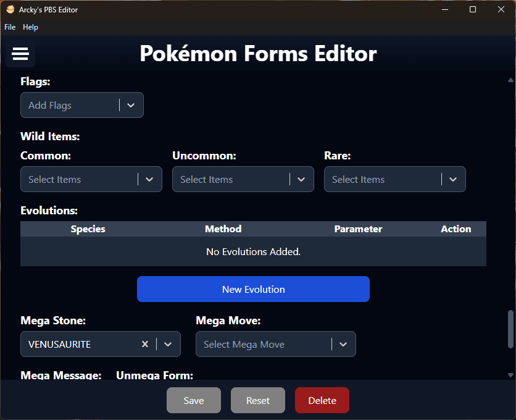Image resolution: width=516 pixels, height=420 pixels.
Task: Expand the Uncommon wild items dropdown
Action: point(301,179)
